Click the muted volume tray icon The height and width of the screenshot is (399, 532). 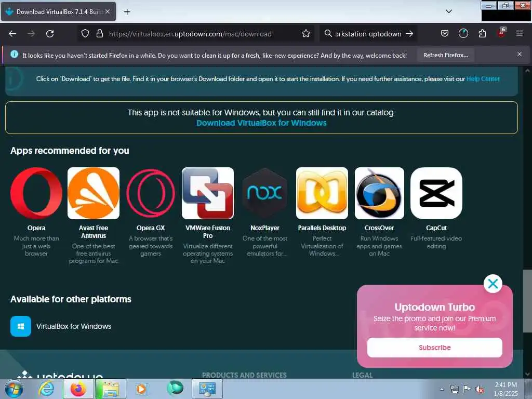click(x=480, y=390)
